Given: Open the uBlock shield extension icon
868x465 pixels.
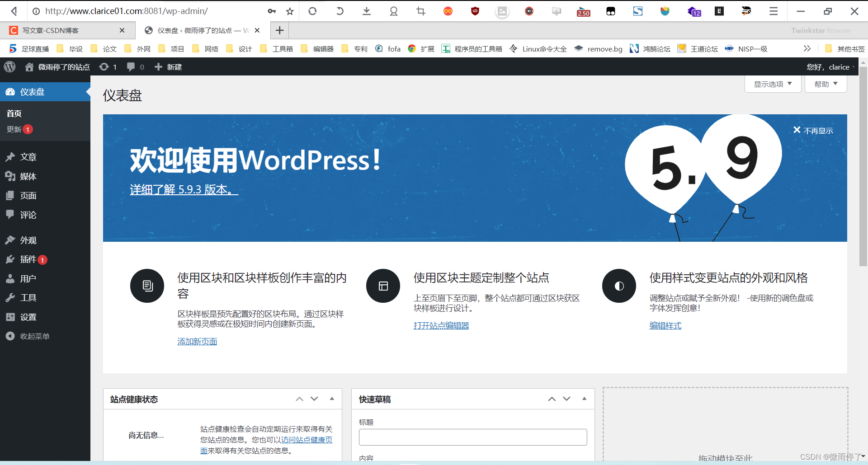Looking at the screenshot, I should pos(475,11).
